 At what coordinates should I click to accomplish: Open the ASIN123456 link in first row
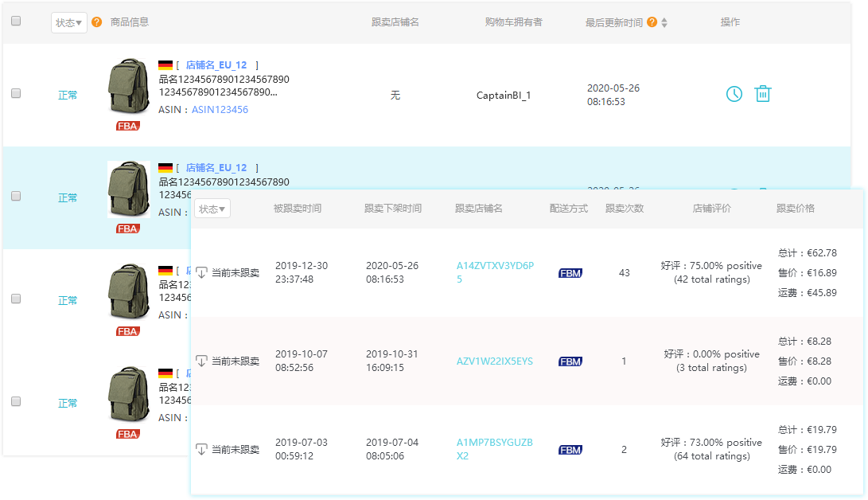[220, 110]
